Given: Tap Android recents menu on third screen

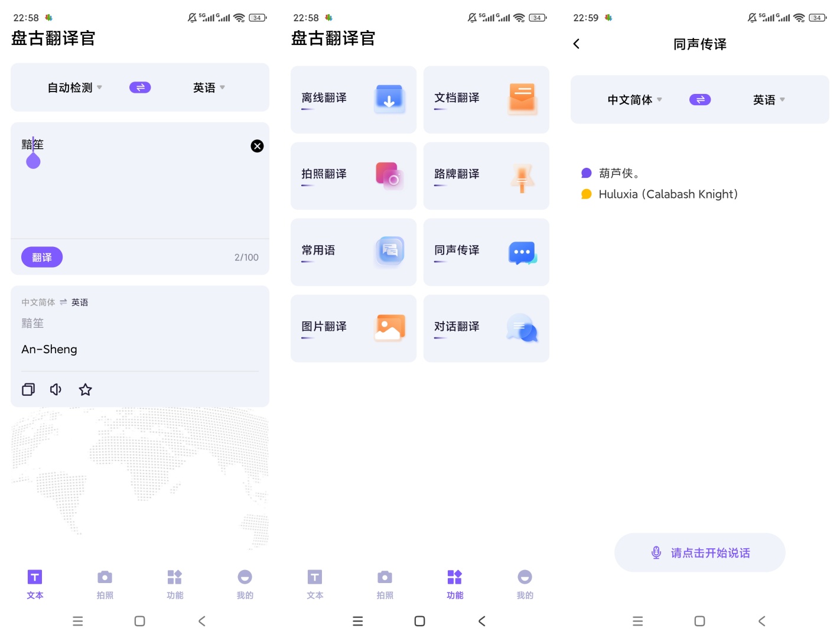Looking at the screenshot, I should [638, 621].
